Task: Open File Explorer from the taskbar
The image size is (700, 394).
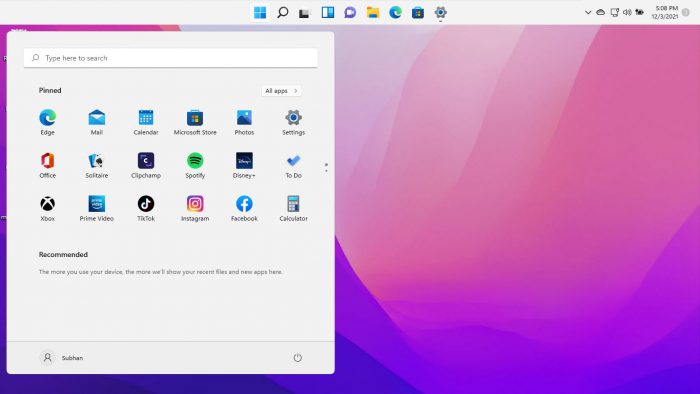Action: 373,12
